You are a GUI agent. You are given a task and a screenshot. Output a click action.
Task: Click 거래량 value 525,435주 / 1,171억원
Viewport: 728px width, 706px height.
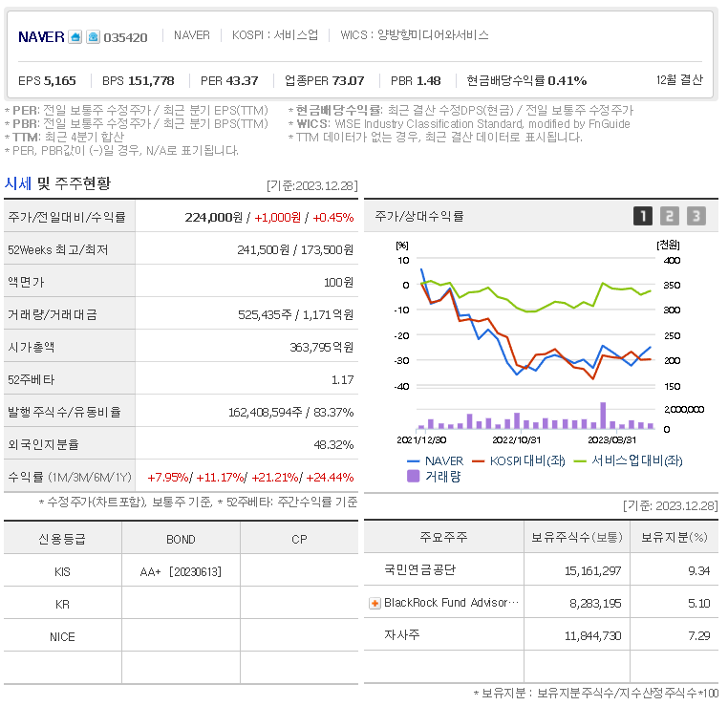pyautogui.click(x=296, y=314)
